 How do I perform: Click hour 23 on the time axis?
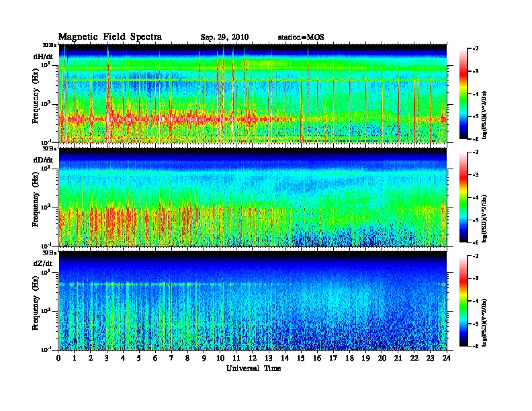coord(430,359)
